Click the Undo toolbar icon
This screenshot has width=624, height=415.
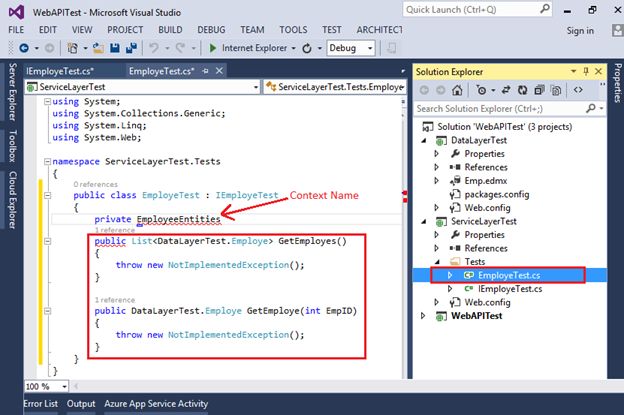click(x=154, y=48)
